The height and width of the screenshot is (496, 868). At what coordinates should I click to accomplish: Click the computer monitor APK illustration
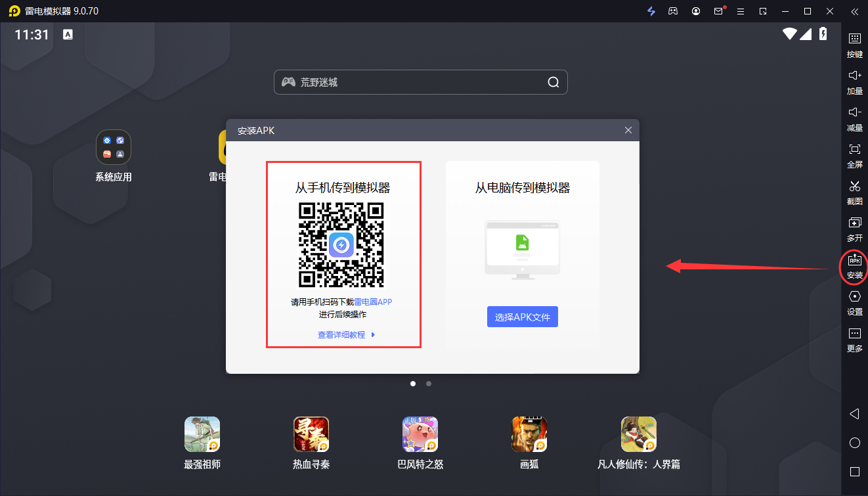click(523, 249)
